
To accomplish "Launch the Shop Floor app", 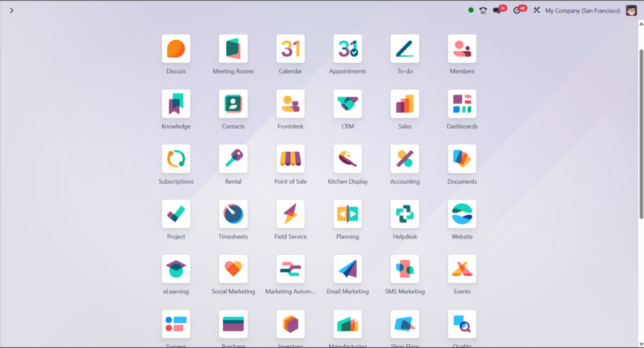I will point(404,324).
